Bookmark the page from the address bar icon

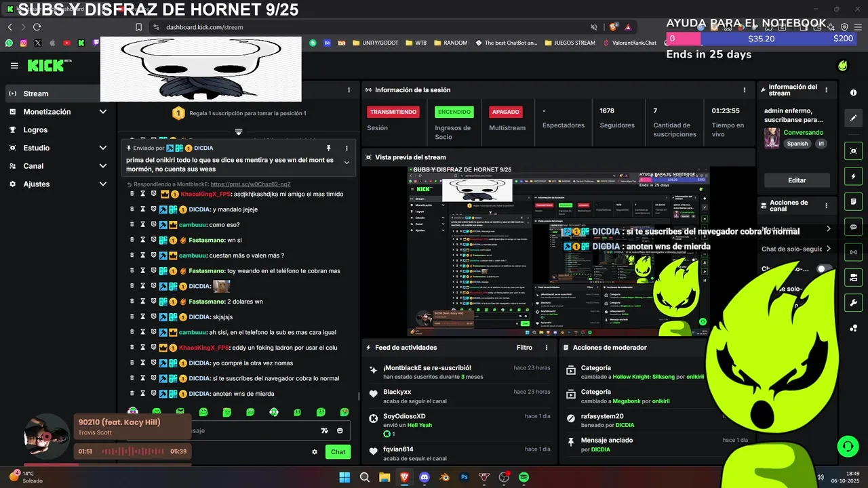[x=138, y=27]
